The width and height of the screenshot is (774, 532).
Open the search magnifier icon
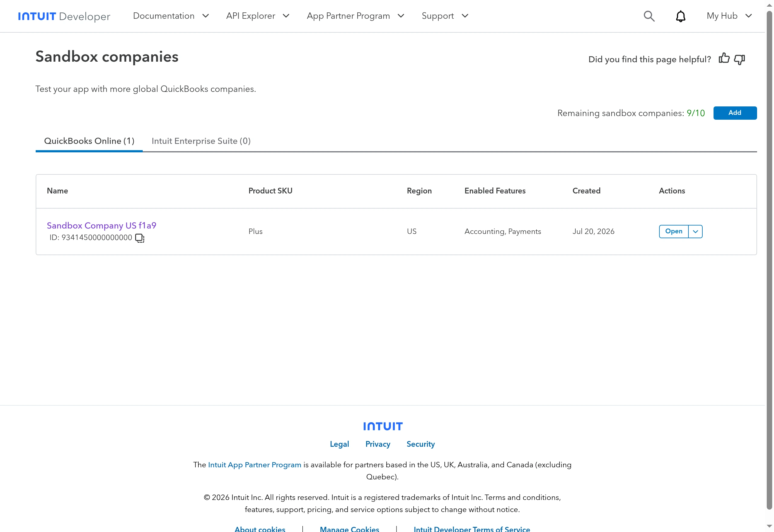click(x=649, y=16)
